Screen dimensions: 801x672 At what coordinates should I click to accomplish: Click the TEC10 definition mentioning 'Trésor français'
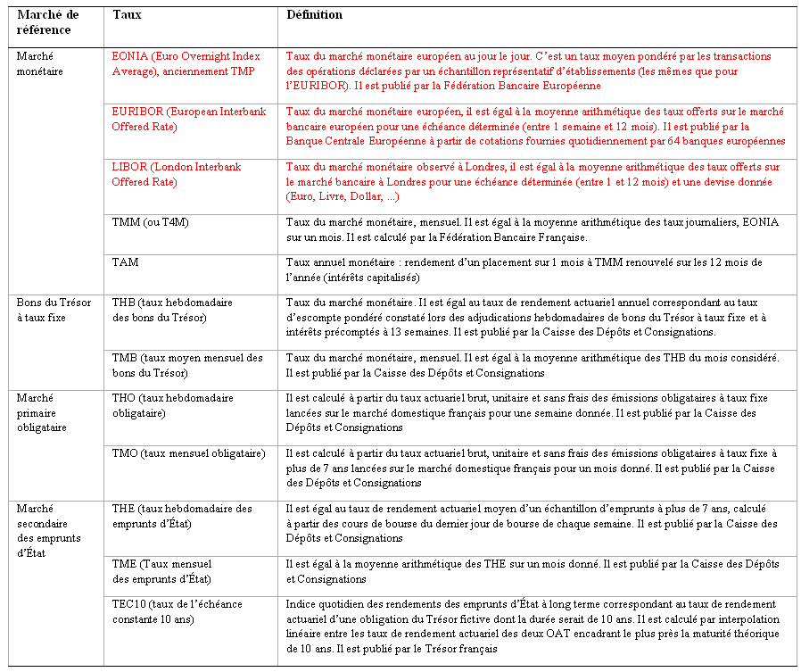coord(533,626)
